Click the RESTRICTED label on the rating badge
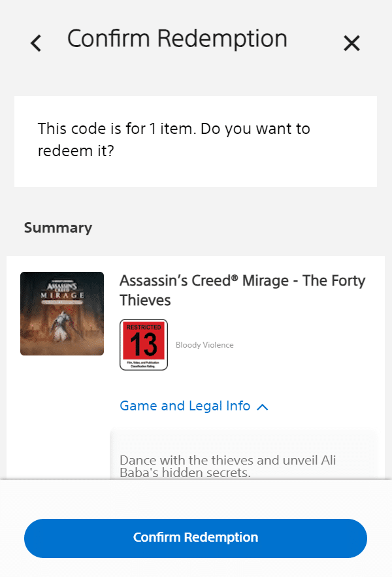This screenshot has height=577, width=392. coord(144,326)
